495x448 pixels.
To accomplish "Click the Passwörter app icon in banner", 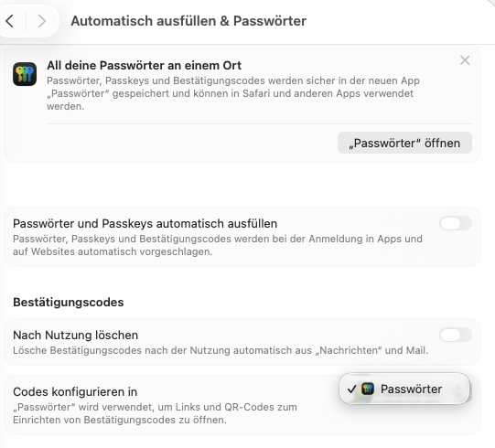I will [25, 74].
